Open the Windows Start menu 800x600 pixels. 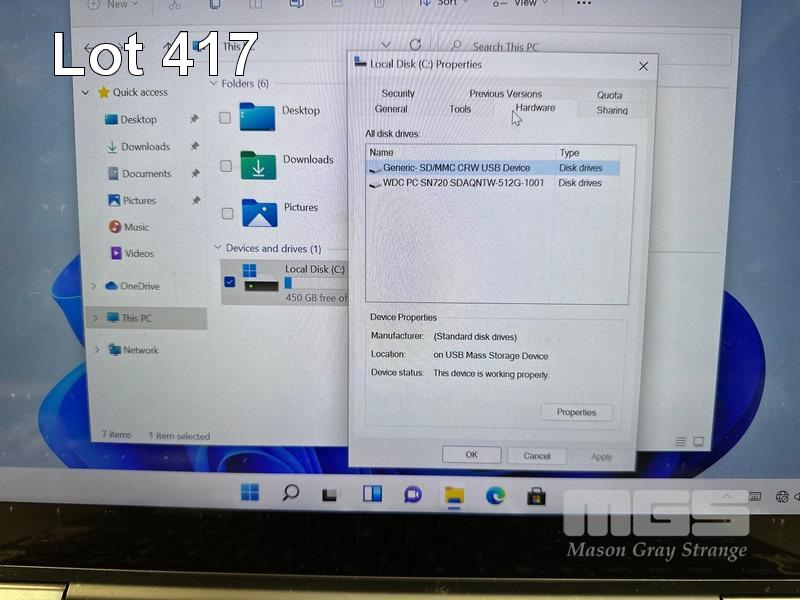[250, 492]
